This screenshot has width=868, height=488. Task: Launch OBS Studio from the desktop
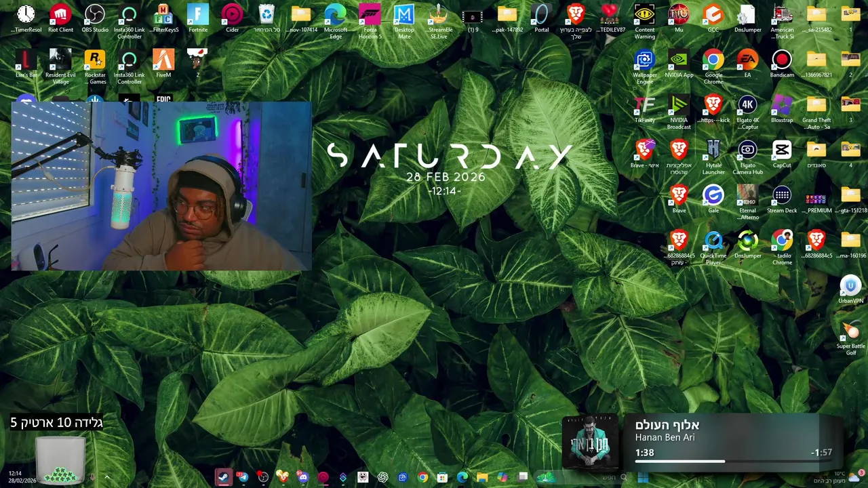click(95, 18)
